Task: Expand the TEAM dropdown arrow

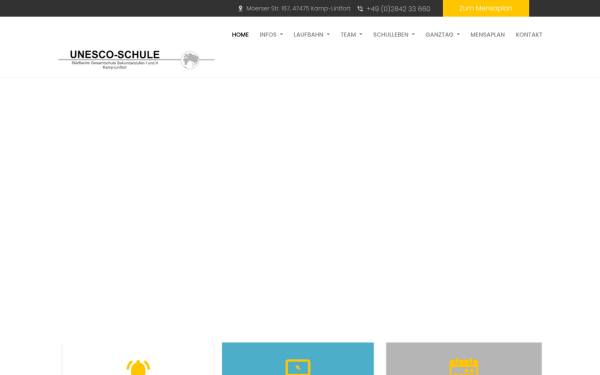Action: (361, 34)
